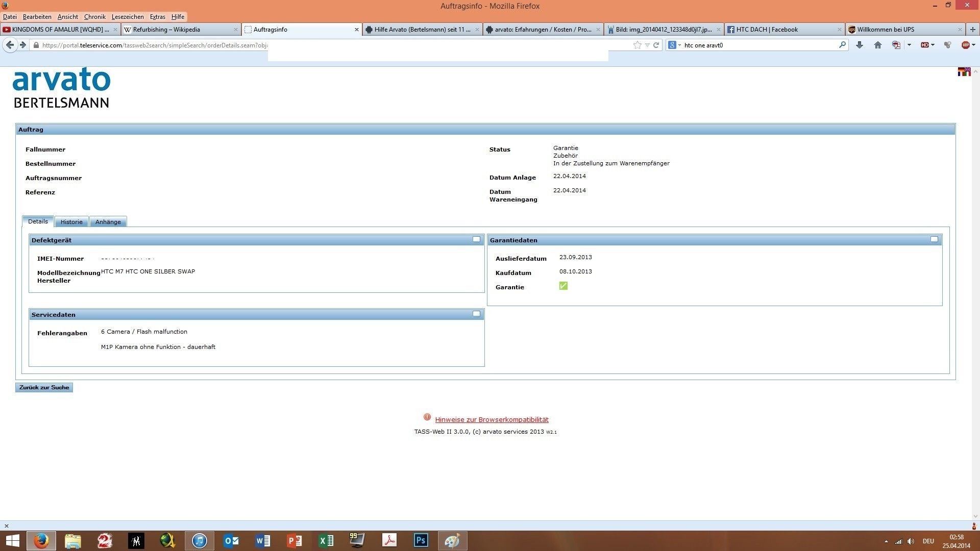Click the HD video extension icon
Screen dimensions: 980x551
pyautogui.click(x=924, y=45)
